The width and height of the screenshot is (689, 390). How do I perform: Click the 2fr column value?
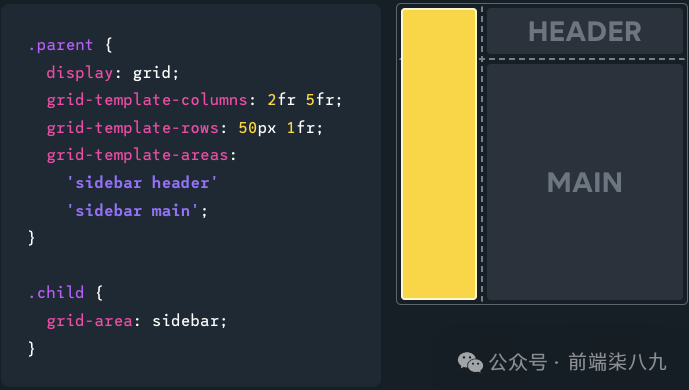point(282,100)
